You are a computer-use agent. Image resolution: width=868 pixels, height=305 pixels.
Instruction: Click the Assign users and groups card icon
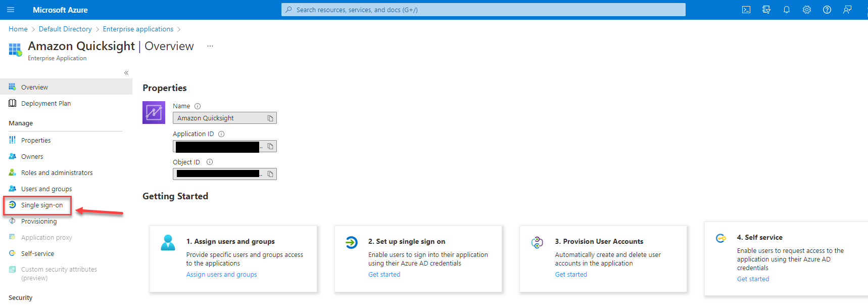point(168,243)
